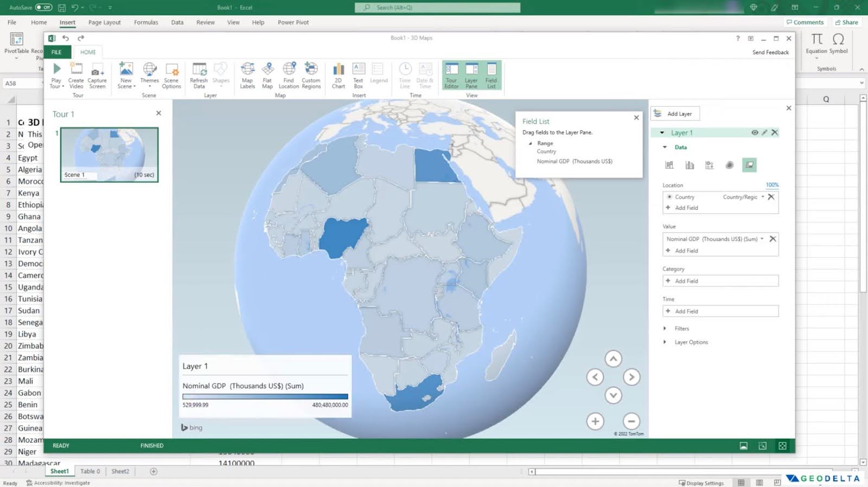Toggle the Field List view

click(x=491, y=75)
